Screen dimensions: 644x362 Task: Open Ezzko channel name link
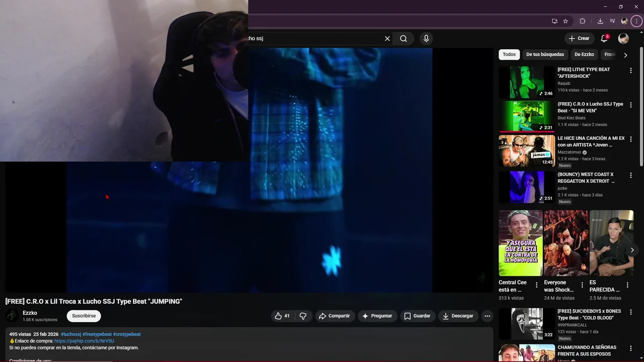[x=30, y=313]
